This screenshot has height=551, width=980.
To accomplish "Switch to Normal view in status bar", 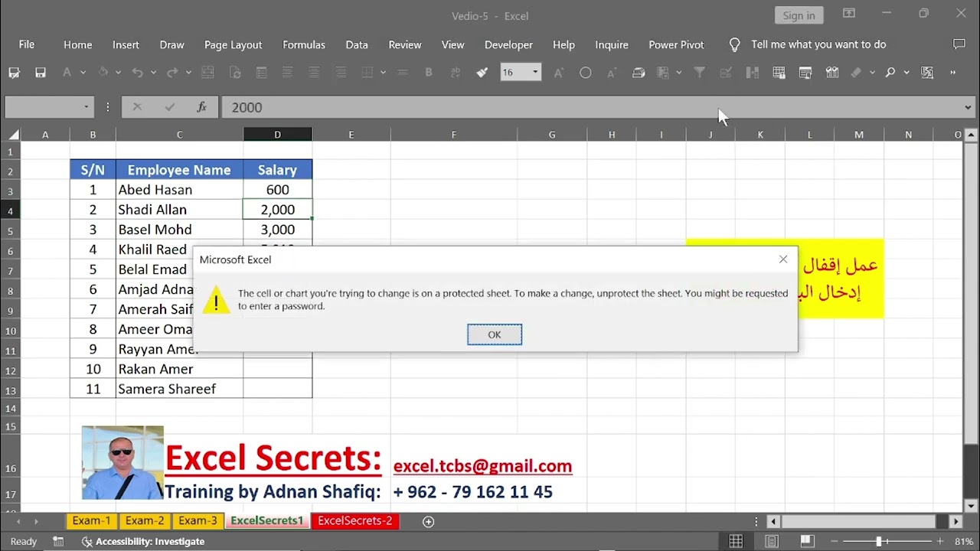I will click(x=736, y=541).
